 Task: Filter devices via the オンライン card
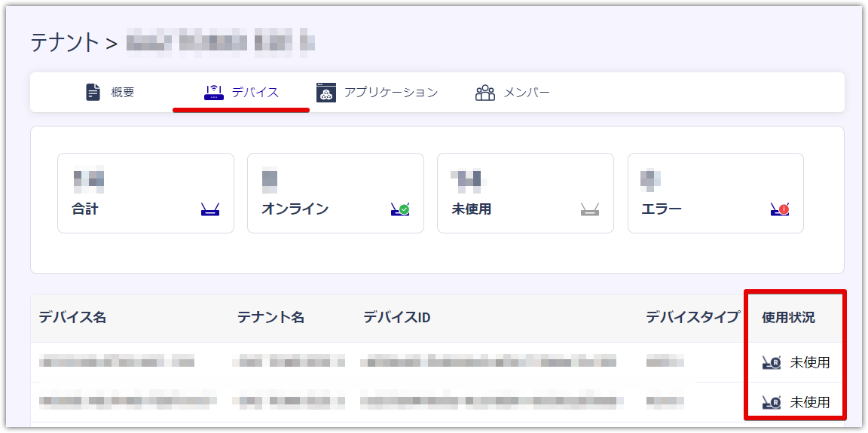coord(335,193)
